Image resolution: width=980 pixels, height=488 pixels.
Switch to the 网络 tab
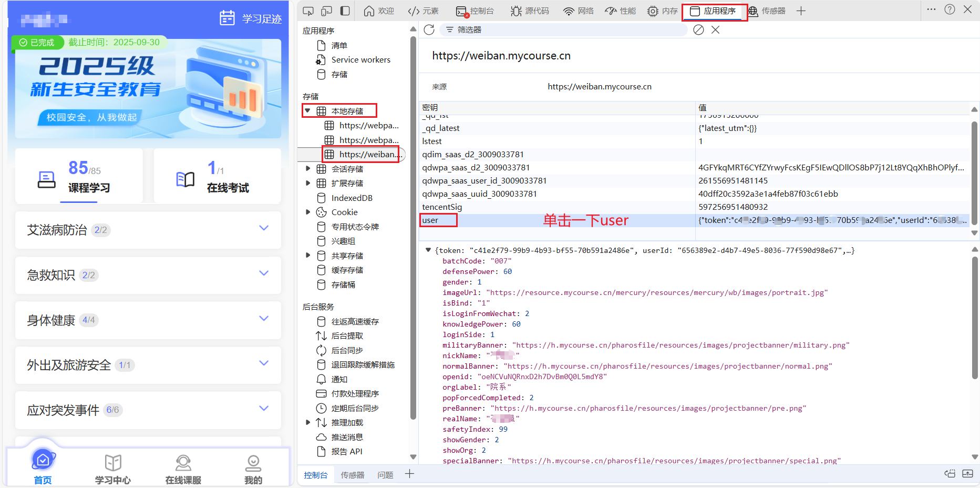(578, 11)
